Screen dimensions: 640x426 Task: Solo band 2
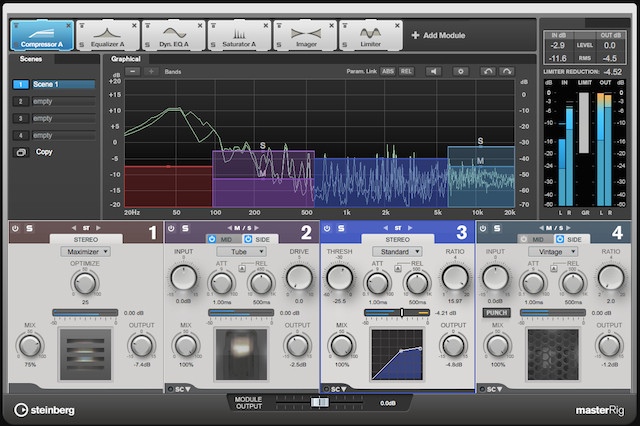click(x=185, y=229)
